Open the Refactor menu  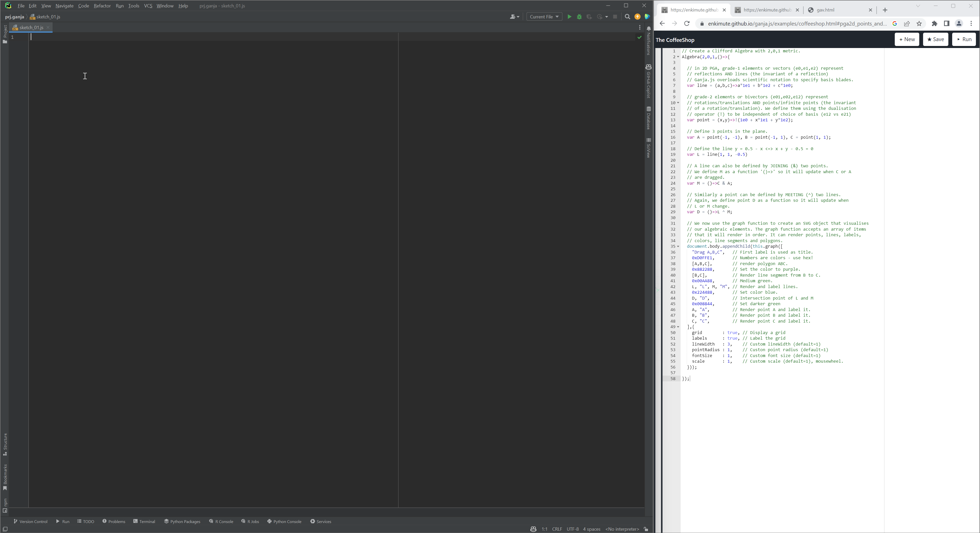(x=102, y=6)
